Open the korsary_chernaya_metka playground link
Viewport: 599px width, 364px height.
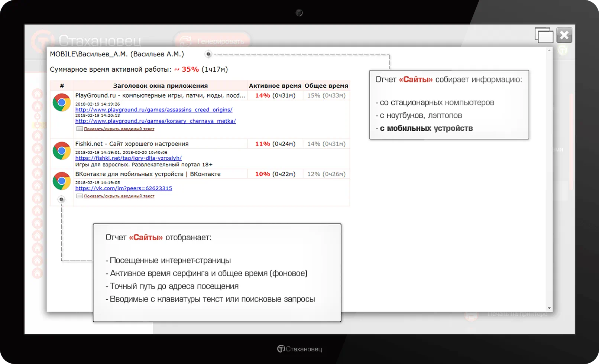156,121
